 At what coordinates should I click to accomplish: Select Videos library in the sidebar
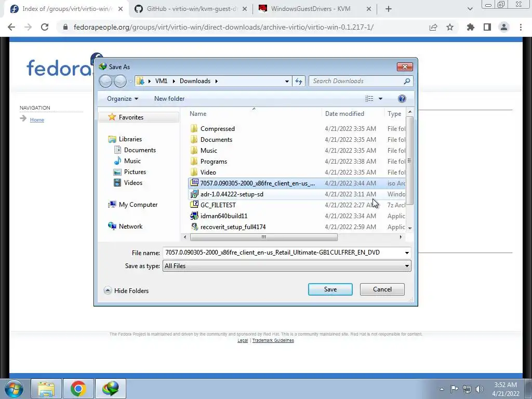point(133,182)
